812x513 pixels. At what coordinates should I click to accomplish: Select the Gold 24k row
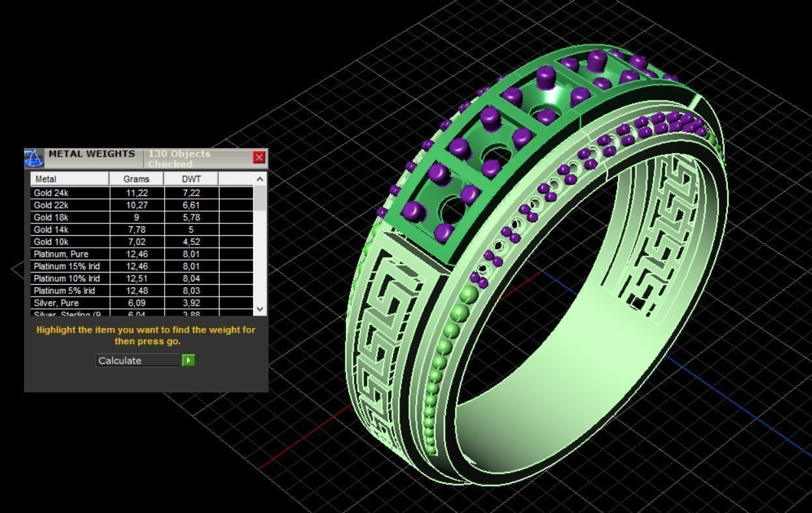coord(142,193)
